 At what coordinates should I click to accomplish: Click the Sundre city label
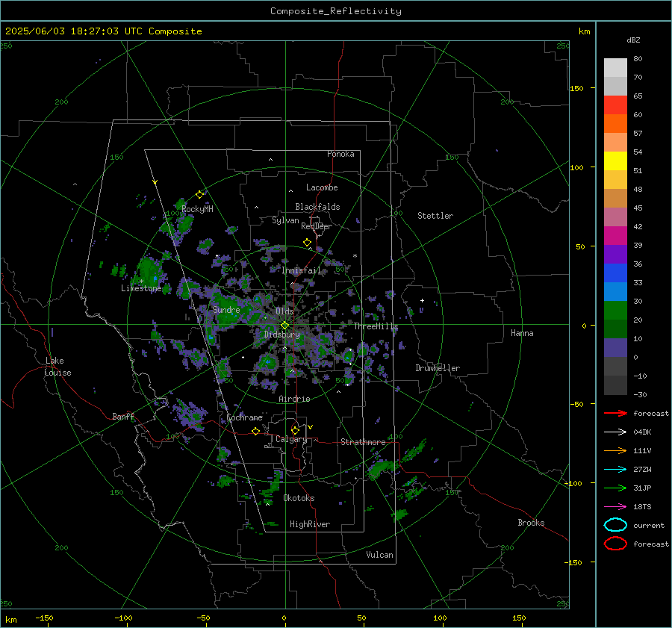pos(226,310)
